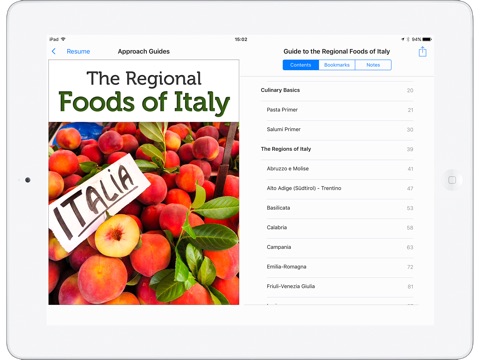
Task: Go to Basilicata entry
Action: [x=340, y=208]
